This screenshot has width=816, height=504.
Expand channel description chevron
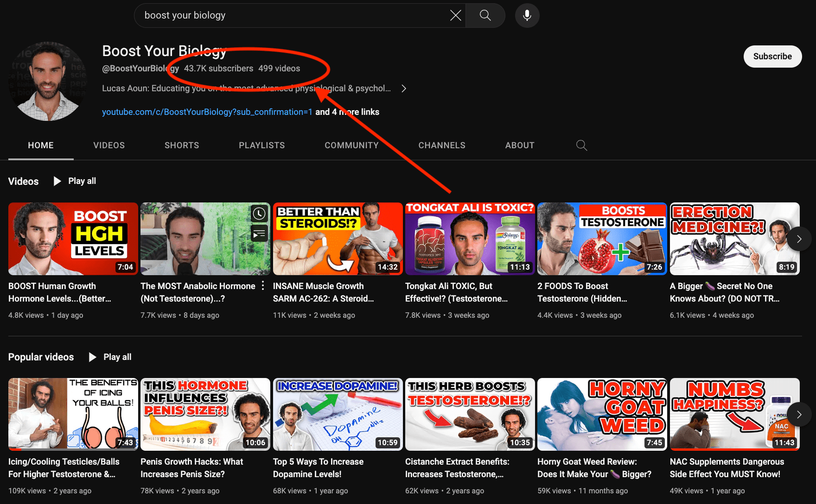click(x=404, y=88)
